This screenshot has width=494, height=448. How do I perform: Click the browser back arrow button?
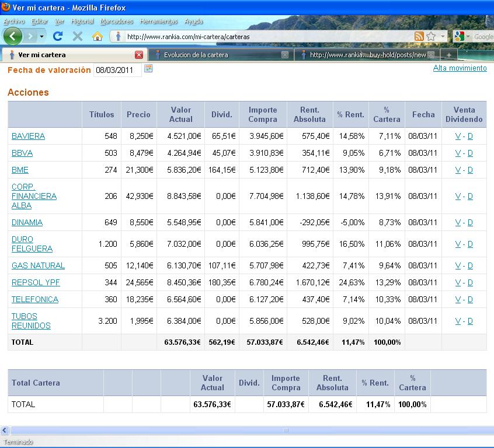coord(13,36)
